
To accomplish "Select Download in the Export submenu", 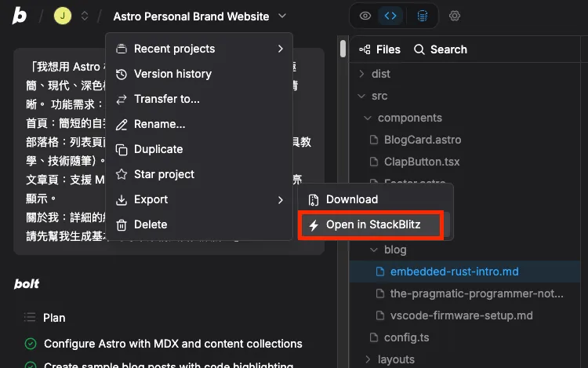I will (x=376, y=199).
